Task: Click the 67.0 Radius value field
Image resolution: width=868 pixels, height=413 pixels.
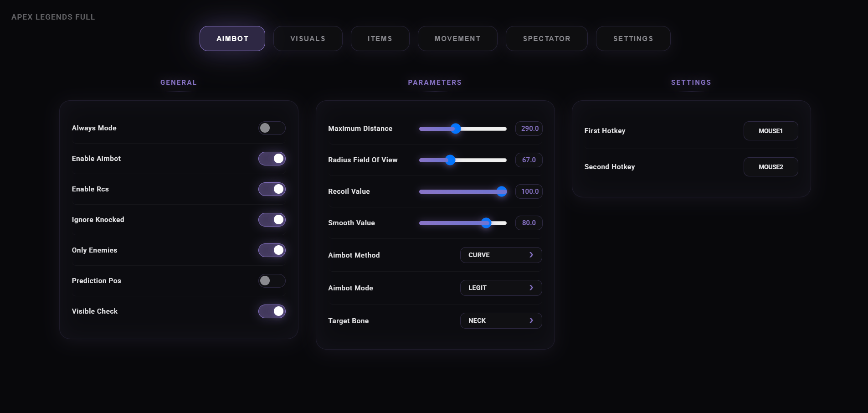Action: tap(529, 160)
